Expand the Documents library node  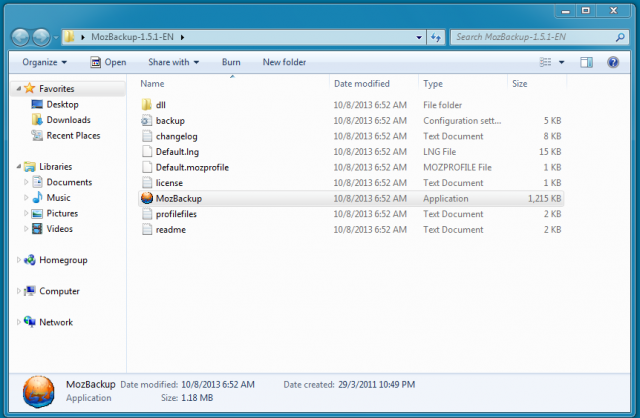click(26, 182)
